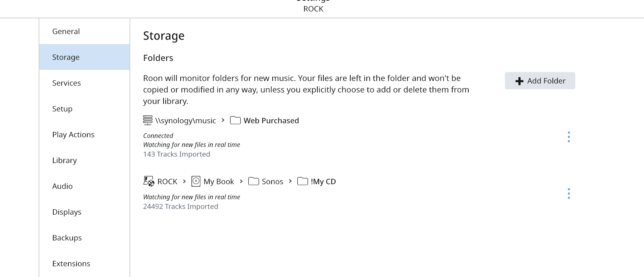Open options menu for Web Purchased folder

pyautogui.click(x=569, y=137)
